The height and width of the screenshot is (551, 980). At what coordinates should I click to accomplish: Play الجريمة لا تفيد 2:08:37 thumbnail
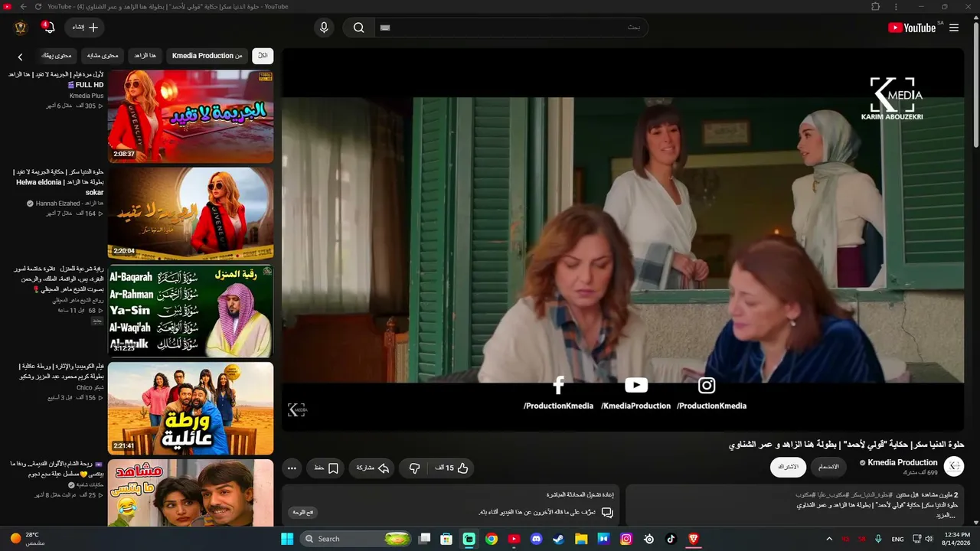pos(191,116)
